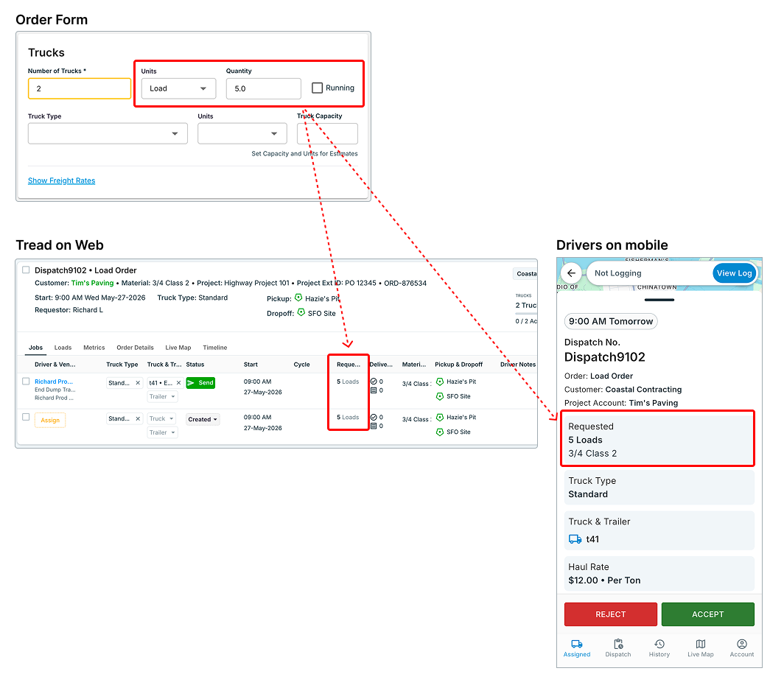The width and height of the screenshot is (784, 685).
Task: Clear the t41 truck chip
Action: pyautogui.click(x=178, y=383)
